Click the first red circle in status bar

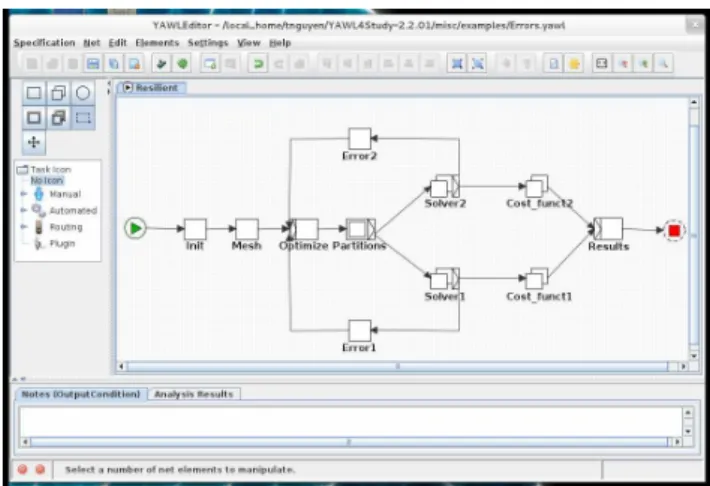[x=22, y=470]
